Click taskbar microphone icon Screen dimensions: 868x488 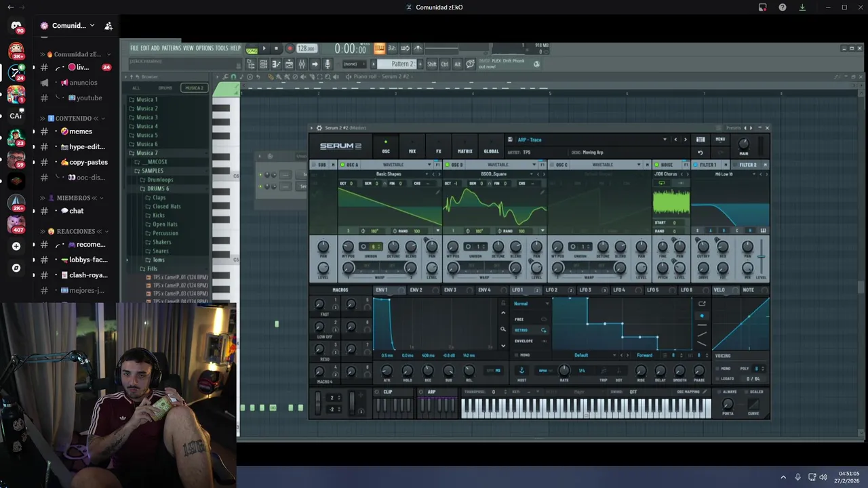click(797, 477)
